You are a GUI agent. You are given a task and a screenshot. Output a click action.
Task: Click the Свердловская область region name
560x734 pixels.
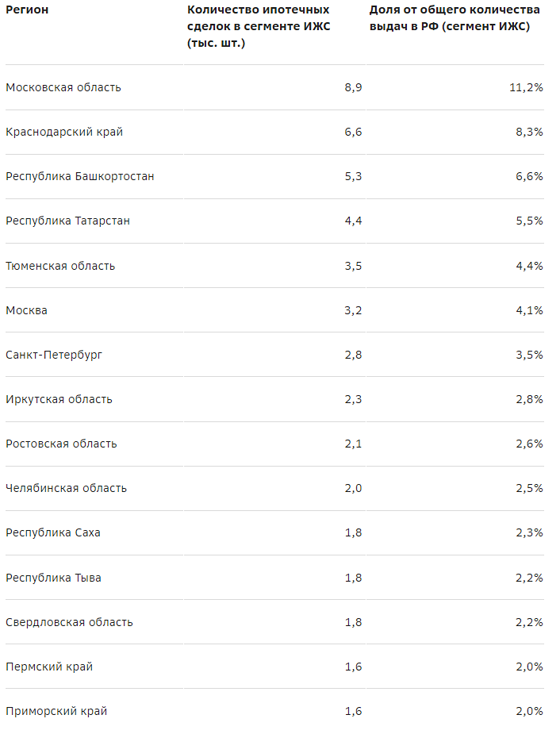point(69,622)
